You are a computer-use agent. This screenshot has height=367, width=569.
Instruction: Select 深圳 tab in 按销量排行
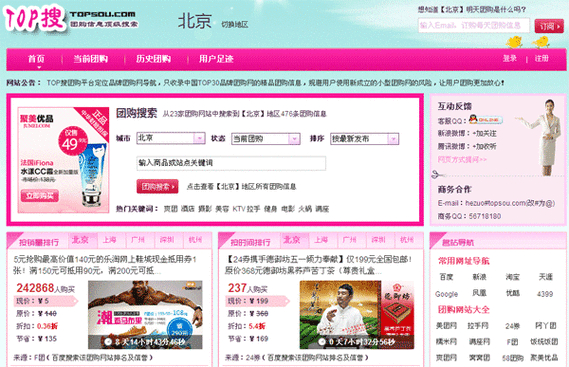click(167, 240)
